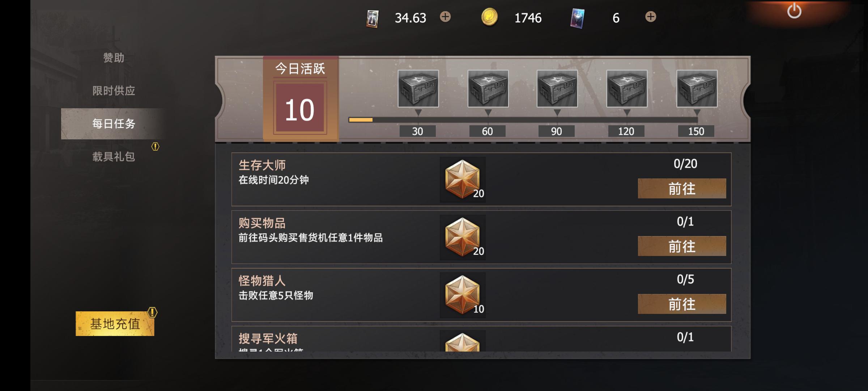Click 前往 for the 生存大师 task
868x391 pixels.
coord(682,188)
